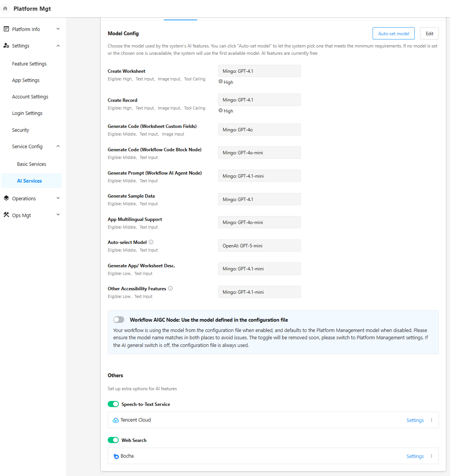The height and width of the screenshot is (476, 450).
Task: Open Basic Services in the sidebar
Action: [x=31, y=164]
